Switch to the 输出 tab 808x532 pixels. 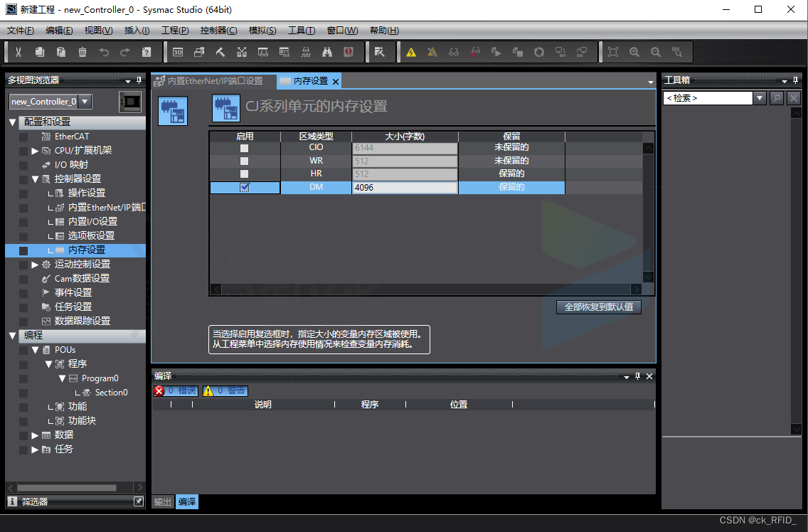point(163,501)
